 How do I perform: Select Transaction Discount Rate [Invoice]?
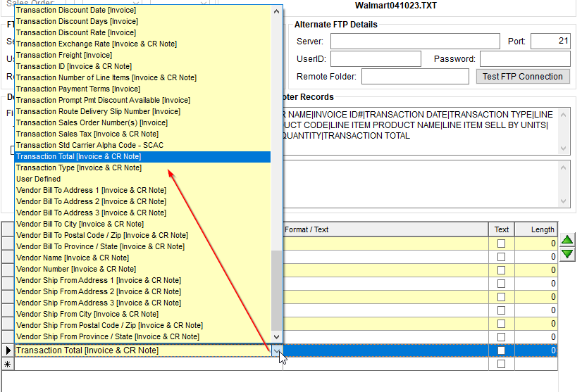coord(142,32)
